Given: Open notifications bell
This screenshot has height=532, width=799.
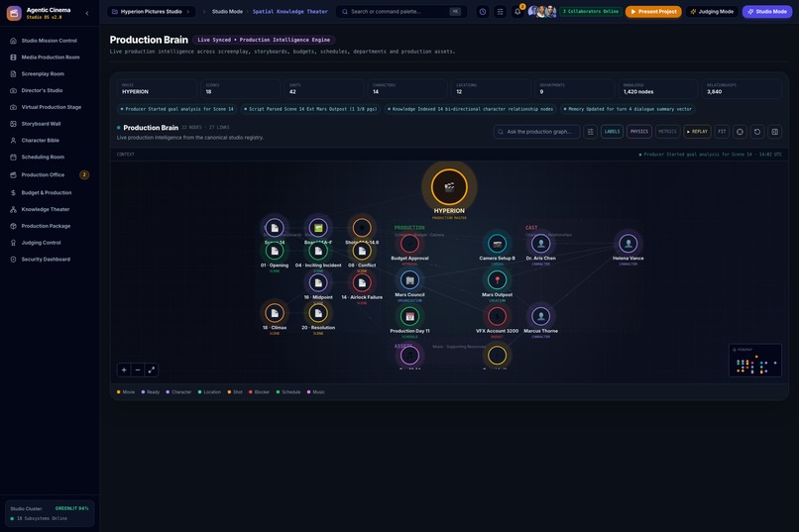Looking at the screenshot, I should [x=517, y=12].
